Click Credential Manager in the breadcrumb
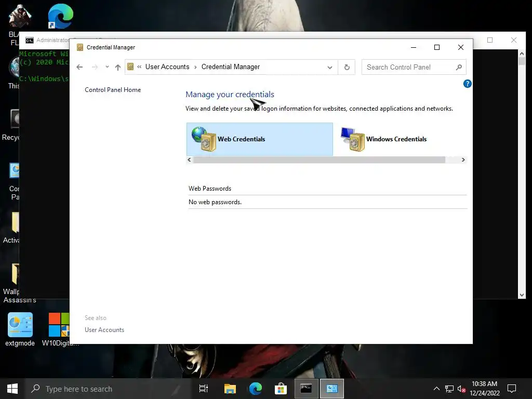532x399 pixels. (x=231, y=67)
